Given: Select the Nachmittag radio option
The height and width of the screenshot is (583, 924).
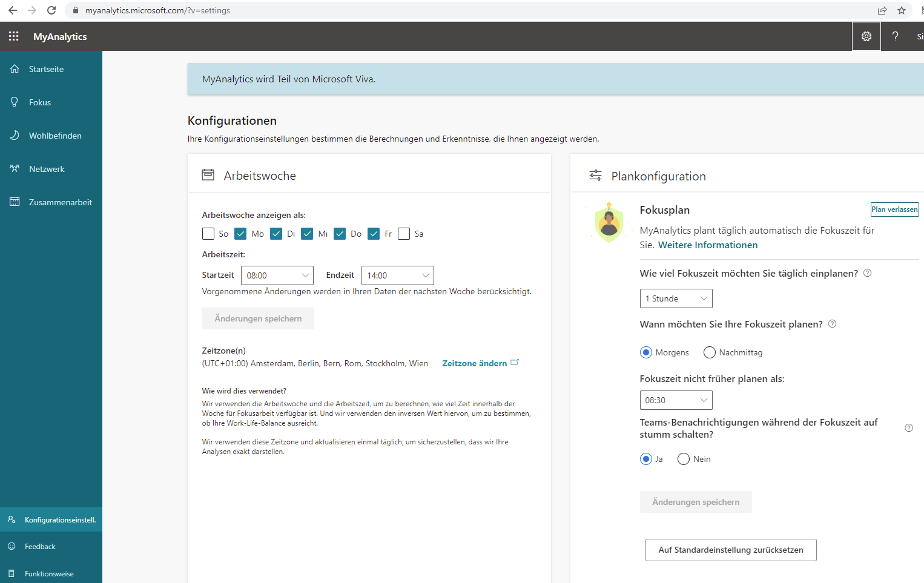Looking at the screenshot, I should (x=710, y=352).
